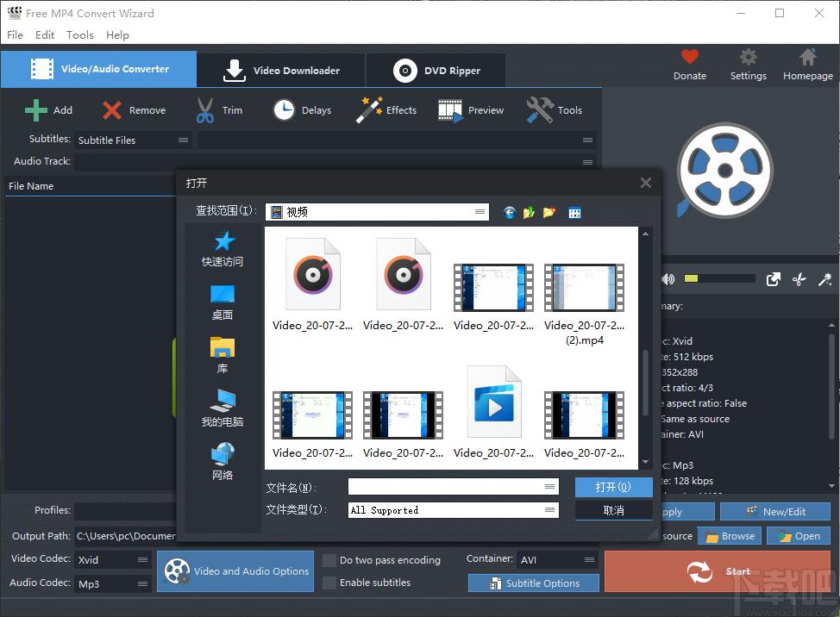Switch to DVD Ripper tab

pos(436,70)
